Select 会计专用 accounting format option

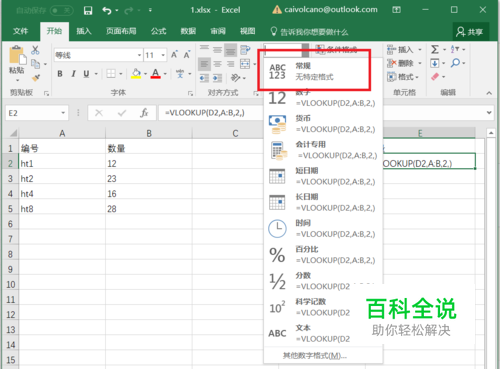point(323,150)
